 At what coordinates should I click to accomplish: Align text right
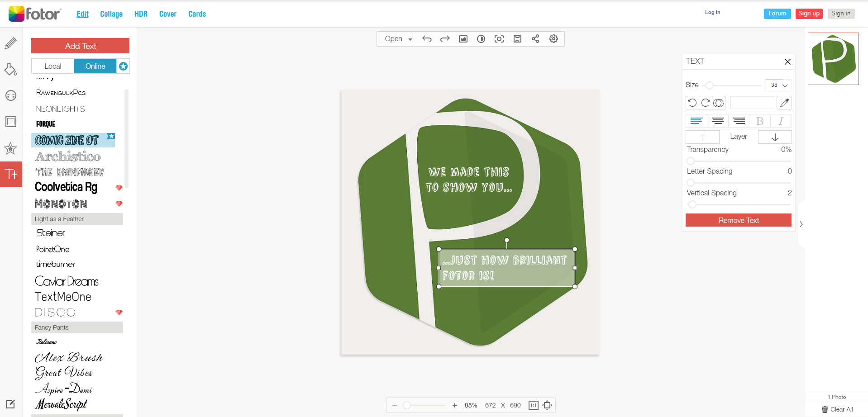pos(739,121)
